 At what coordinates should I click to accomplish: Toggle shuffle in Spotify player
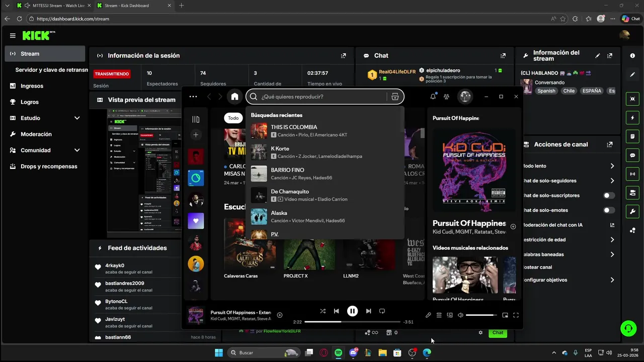(323, 311)
